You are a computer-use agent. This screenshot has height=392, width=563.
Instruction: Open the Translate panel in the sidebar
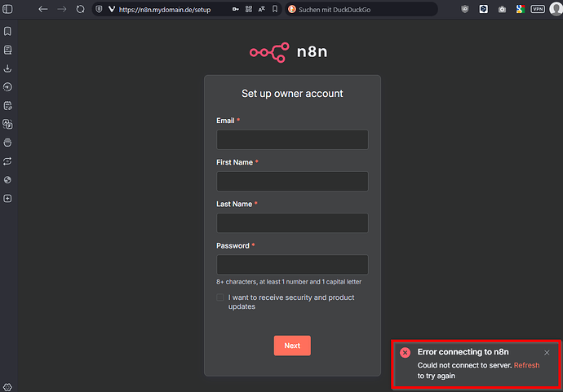pos(7,124)
